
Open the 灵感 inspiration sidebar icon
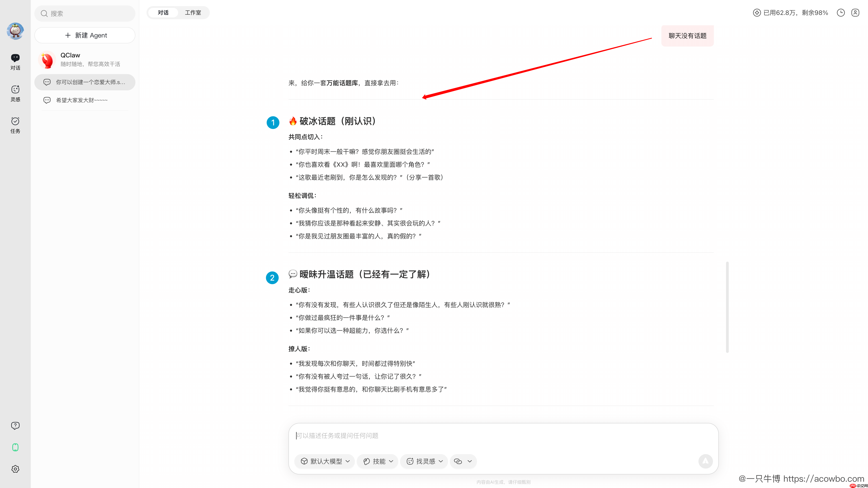point(15,93)
